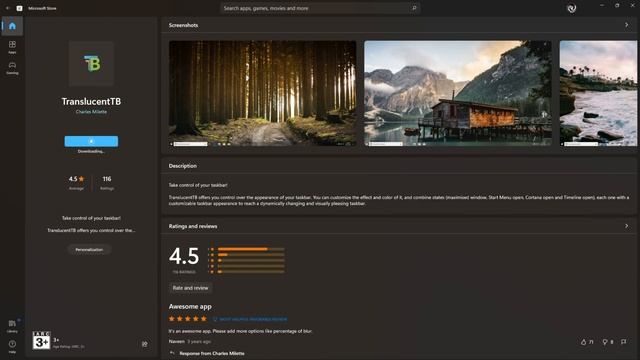Screen dimensions: 640x360
Task: Click the Rate and review button
Action: 190,288
